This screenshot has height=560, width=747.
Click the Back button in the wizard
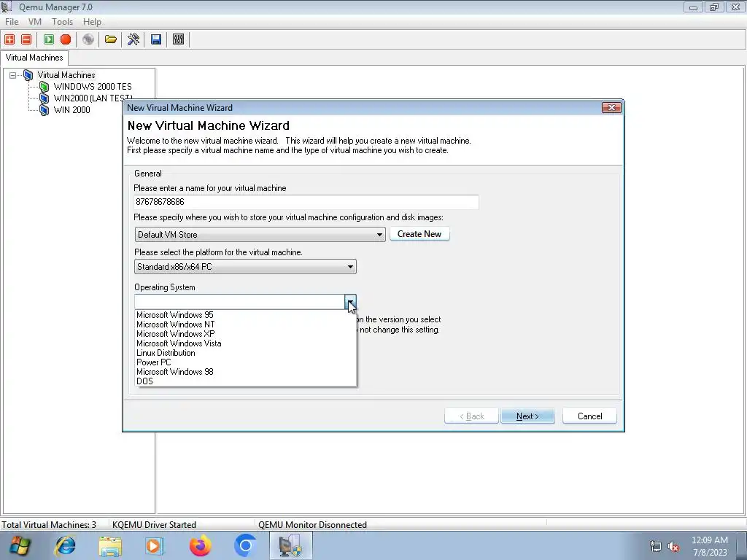(x=472, y=416)
